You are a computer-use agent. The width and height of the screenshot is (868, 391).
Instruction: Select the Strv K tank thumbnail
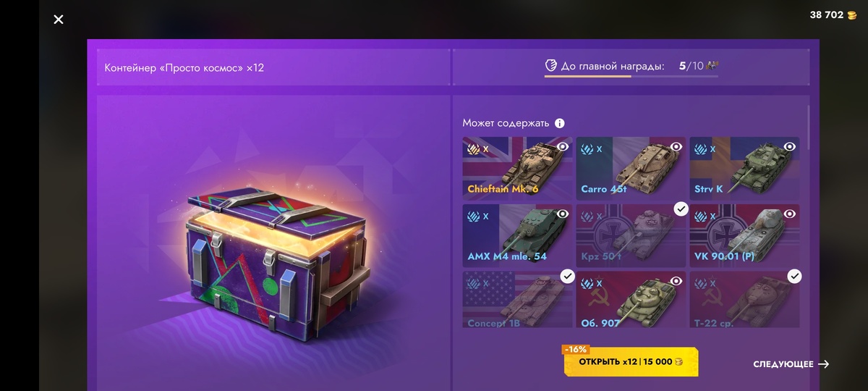(744, 168)
